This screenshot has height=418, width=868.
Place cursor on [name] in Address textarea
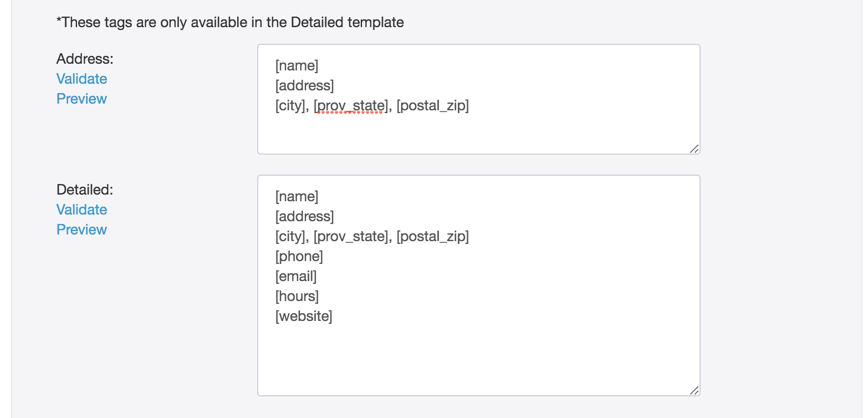click(297, 66)
